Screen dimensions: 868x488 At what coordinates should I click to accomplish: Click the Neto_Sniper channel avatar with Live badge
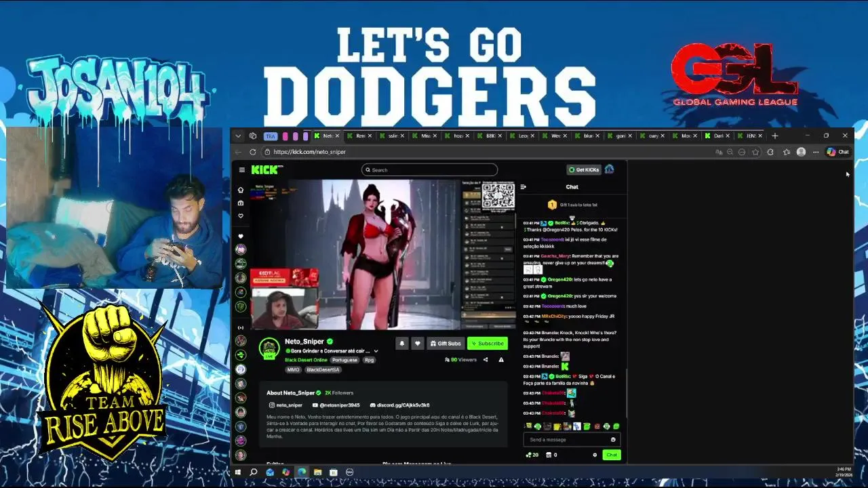pos(270,348)
